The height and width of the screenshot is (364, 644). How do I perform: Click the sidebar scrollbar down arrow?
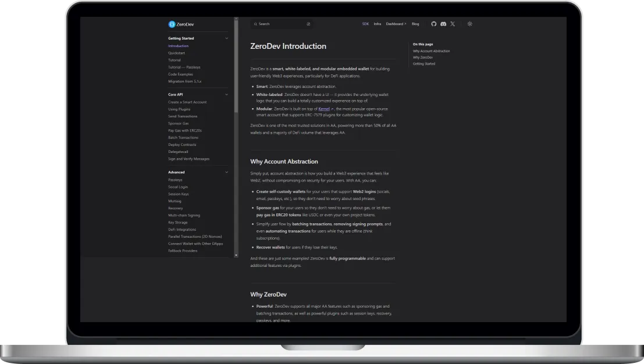236,256
